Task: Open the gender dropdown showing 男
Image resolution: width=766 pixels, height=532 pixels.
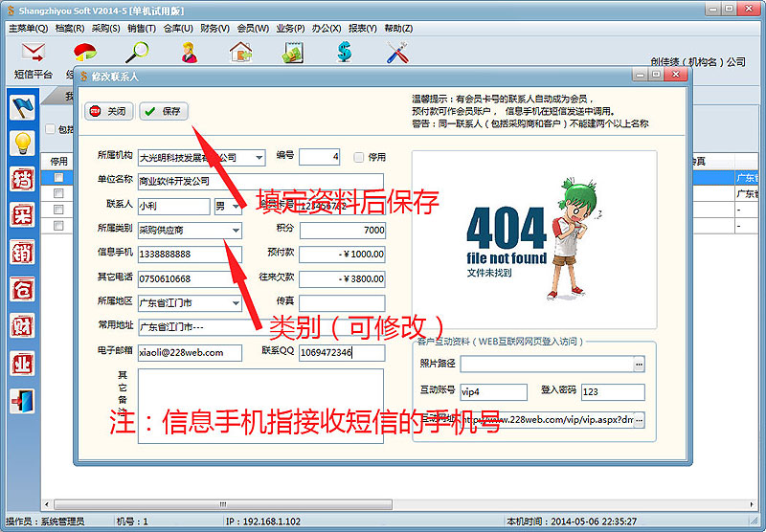Action: tap(236, 207)
